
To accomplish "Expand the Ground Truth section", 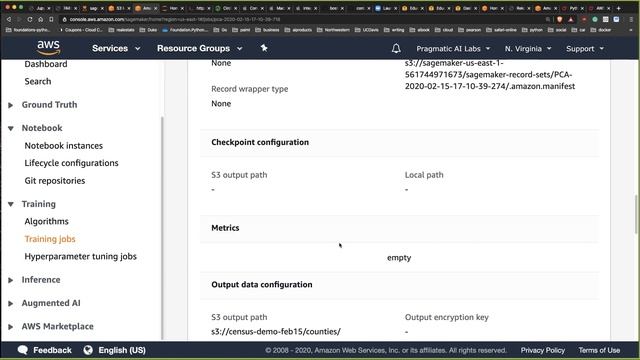I will tap(11, 105).
